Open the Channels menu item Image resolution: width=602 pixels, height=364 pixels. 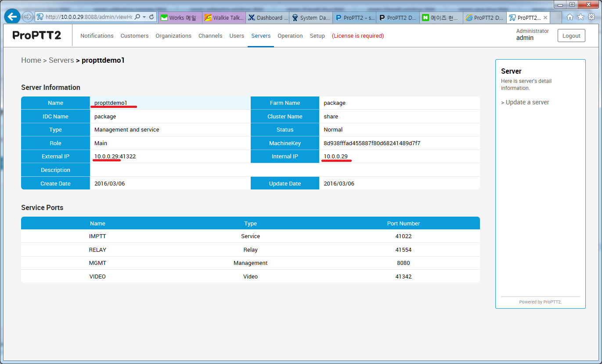coord(210,36)
